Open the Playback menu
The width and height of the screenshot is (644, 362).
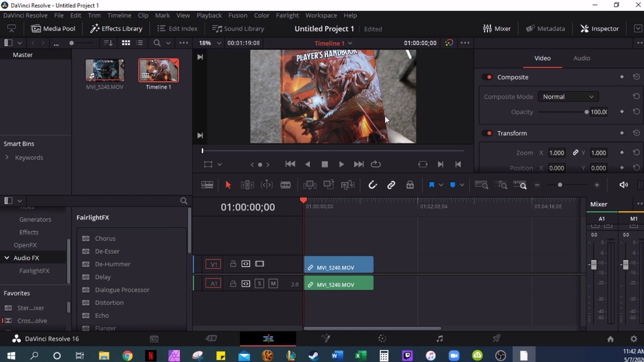pos(209,15)
